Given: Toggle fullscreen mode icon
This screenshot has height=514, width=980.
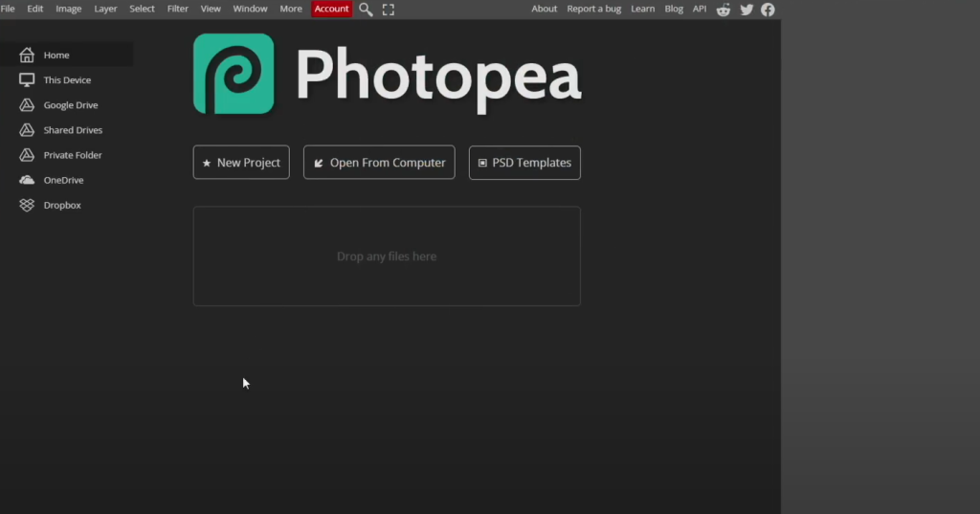Looking at the screenshot, I should [x=389, y=10].
